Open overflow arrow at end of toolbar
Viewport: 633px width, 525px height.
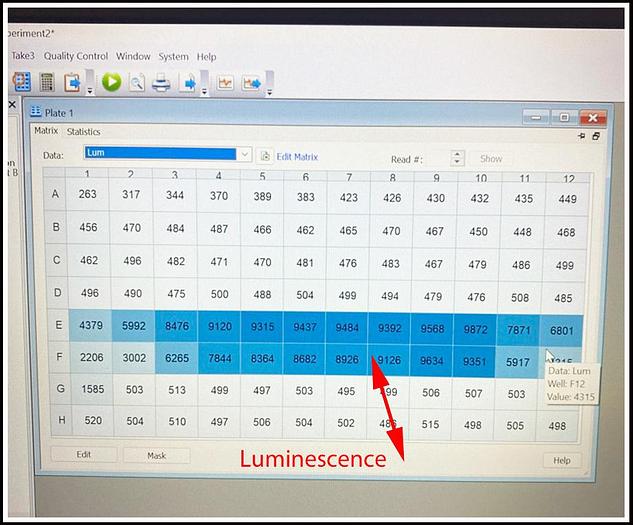click(x=269, y=90)
